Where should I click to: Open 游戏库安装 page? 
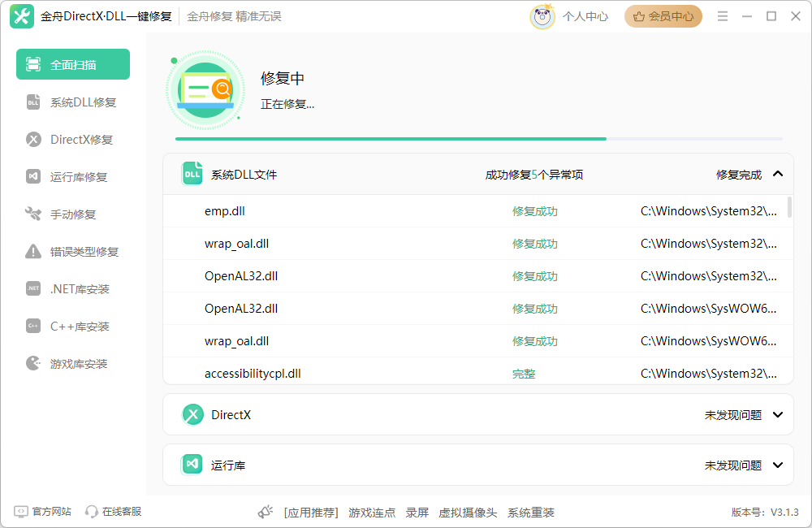coord(73,363)
